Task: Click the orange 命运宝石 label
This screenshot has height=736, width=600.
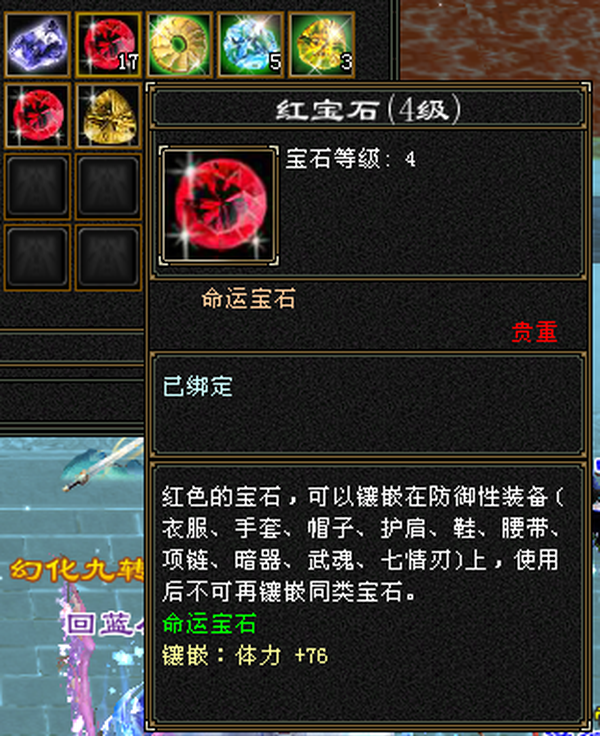Action: click(x=248, y=299)
